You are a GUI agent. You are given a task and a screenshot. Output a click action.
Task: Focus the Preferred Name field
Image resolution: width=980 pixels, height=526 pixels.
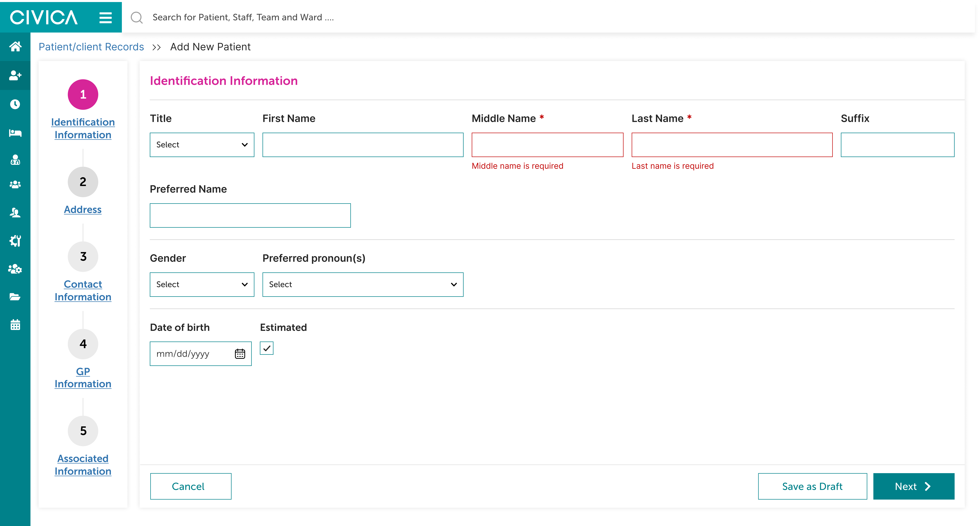(250, 216)
